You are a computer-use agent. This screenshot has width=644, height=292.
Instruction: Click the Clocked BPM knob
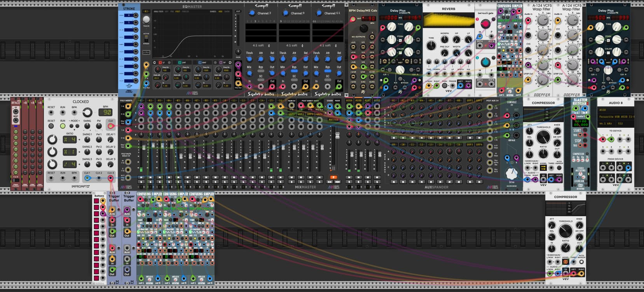tap(87, 113)
